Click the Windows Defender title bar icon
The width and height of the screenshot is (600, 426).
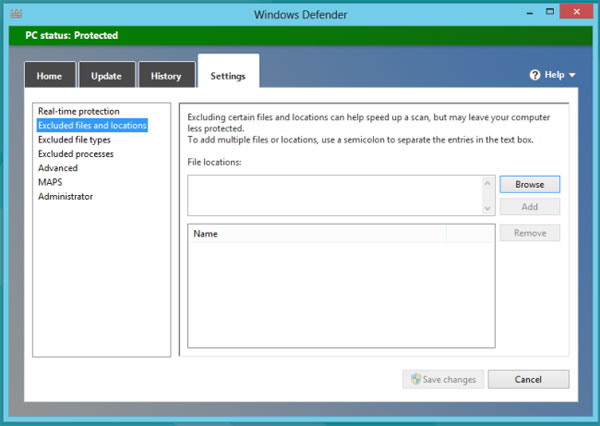14,15
